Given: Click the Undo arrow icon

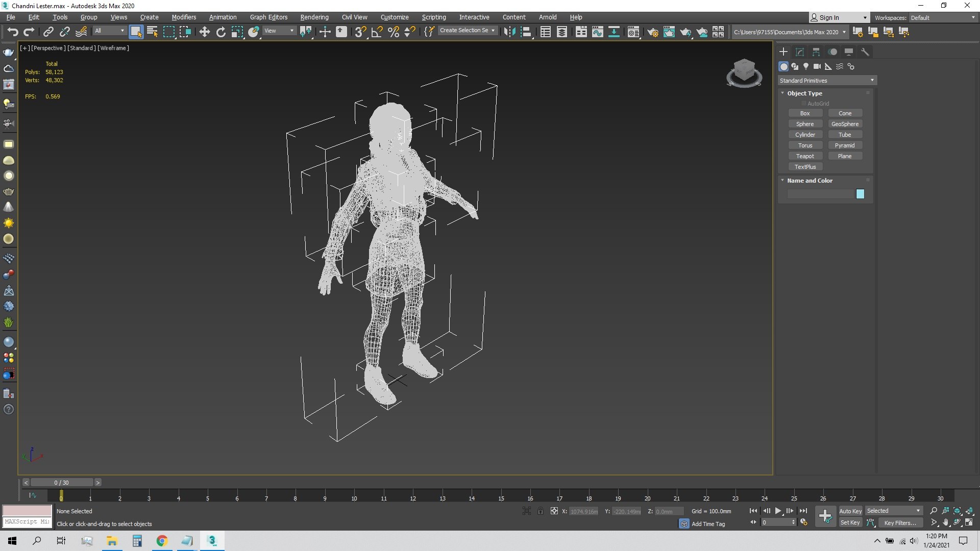Looking at the screenshot, I should 13,32.
